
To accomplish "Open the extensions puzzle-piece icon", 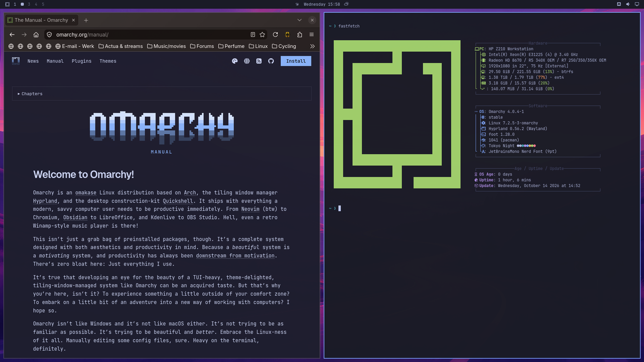I will (299, 35).
